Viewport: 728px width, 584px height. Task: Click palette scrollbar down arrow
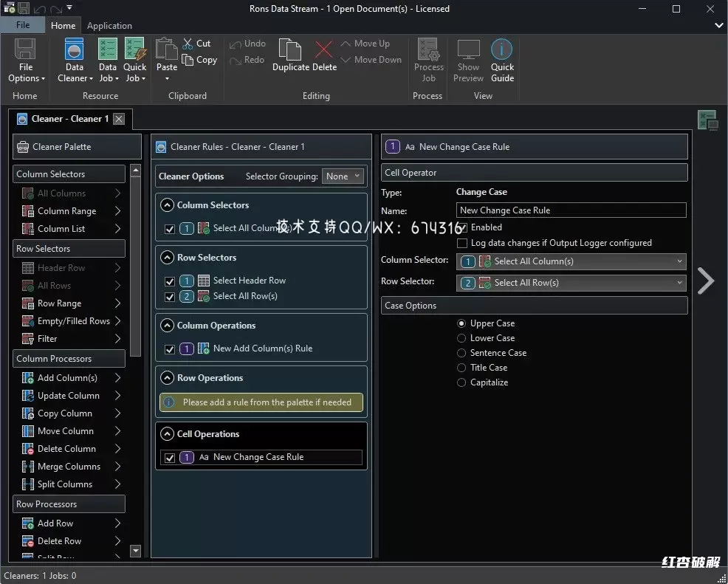(x=136, y=551)
